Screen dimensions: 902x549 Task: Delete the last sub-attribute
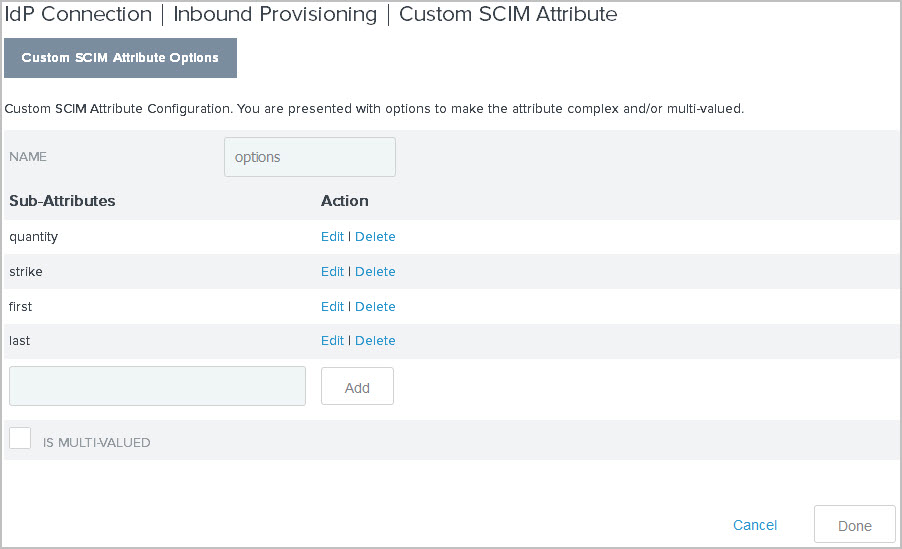pyautogui.click(x=375, y=341)
